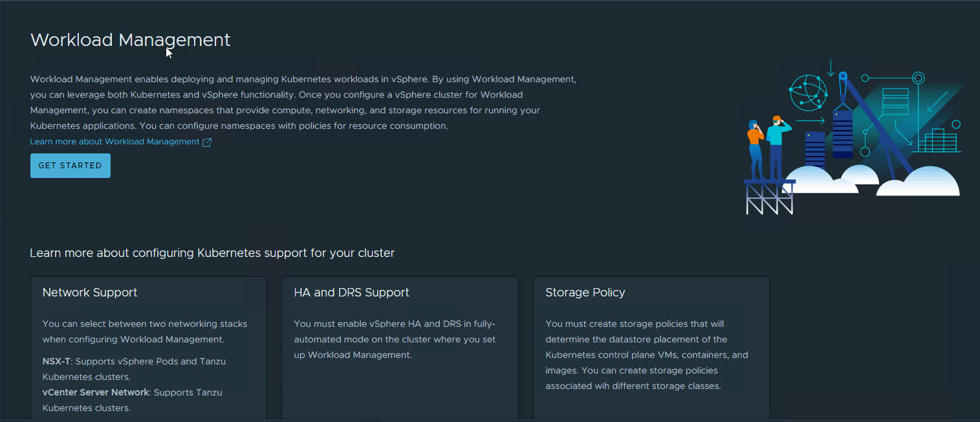
Task: Click the bold NSX-T label
Action: click(56, 361)
